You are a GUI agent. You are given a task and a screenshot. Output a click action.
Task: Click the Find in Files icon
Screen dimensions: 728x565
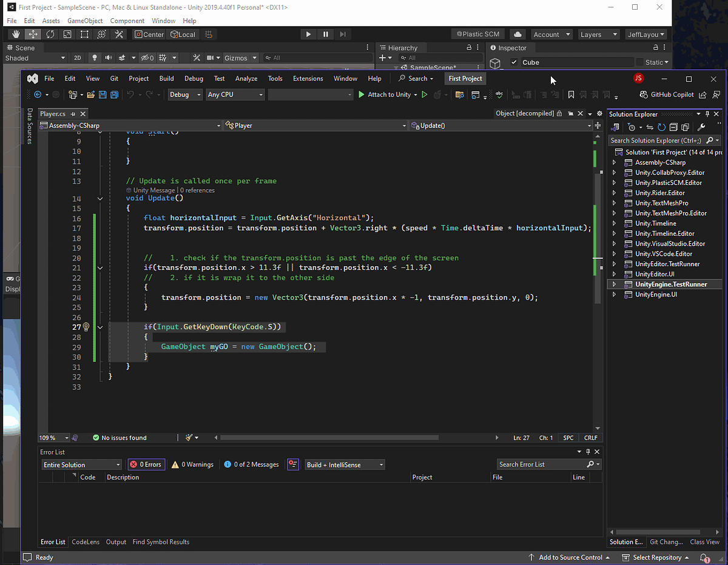click(459, 95)
